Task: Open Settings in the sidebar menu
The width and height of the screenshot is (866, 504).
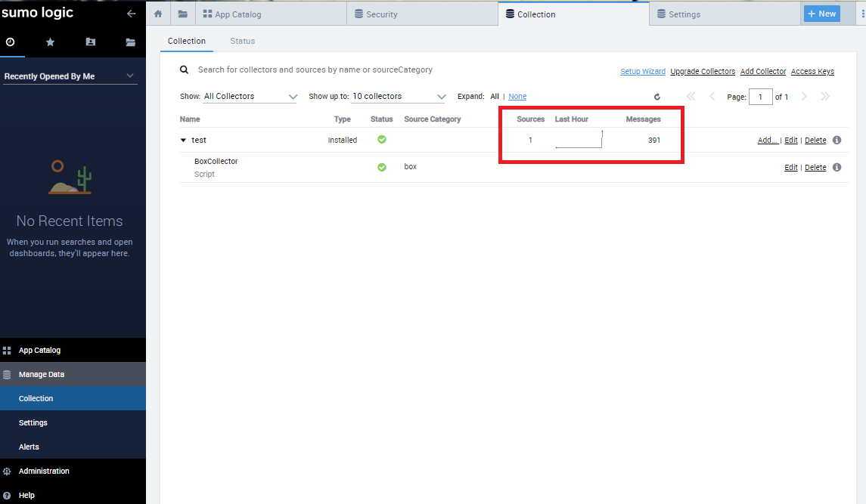Action: [73, 422]
